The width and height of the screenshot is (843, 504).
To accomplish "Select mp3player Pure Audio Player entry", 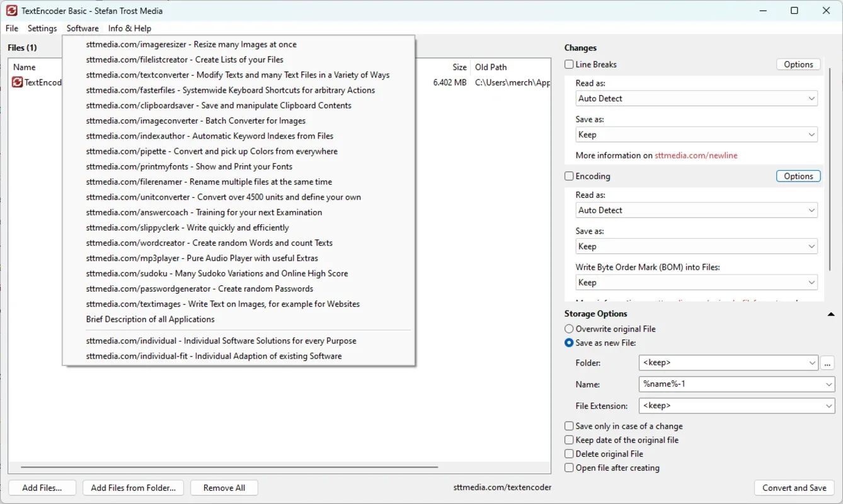I will point(238,258).
